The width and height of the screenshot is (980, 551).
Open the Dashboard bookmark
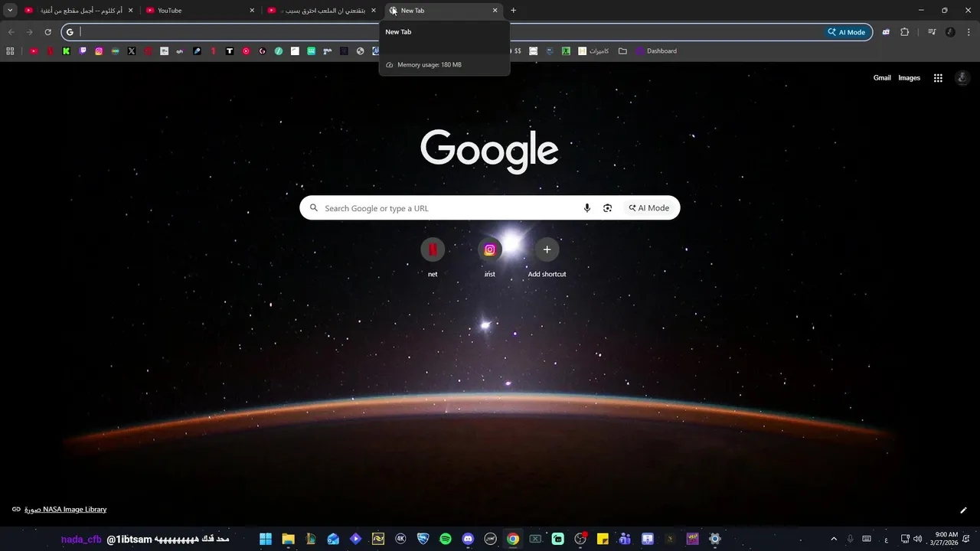point(656,51)
